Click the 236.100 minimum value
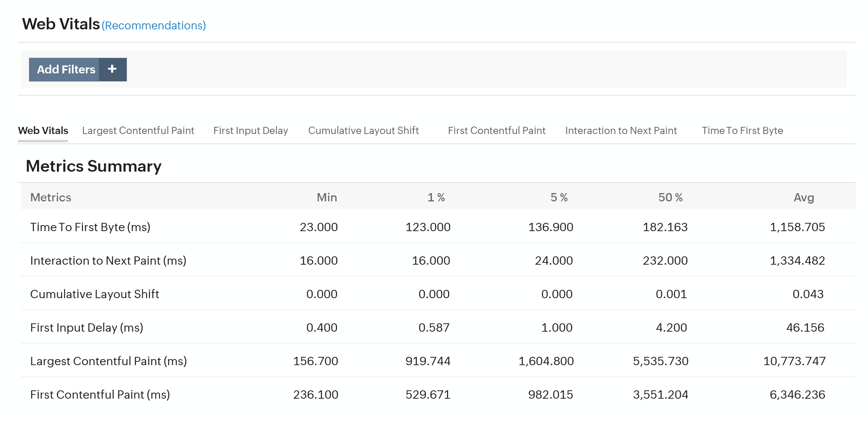The height and width of the screenshot is (425, 868). coord(316,395)
